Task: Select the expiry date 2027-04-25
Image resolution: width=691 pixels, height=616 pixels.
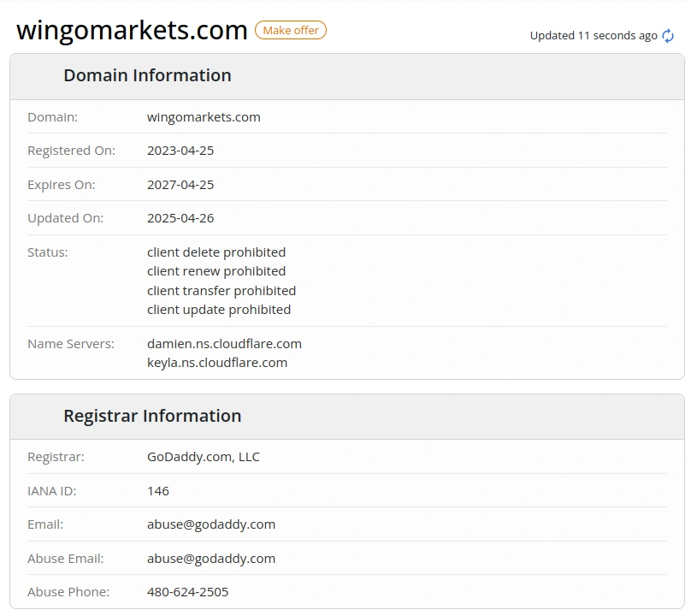Action: 180,184
